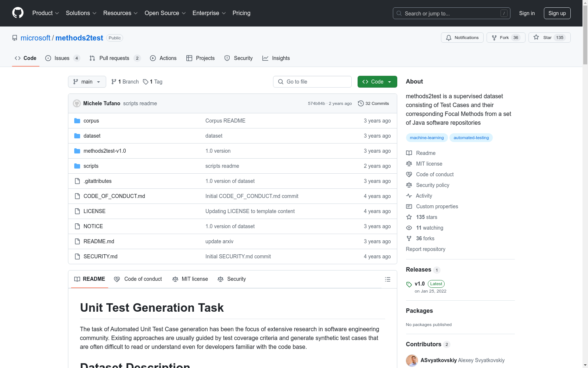588x368 pixels.
Task: Fork the repository
Action: 506,38
